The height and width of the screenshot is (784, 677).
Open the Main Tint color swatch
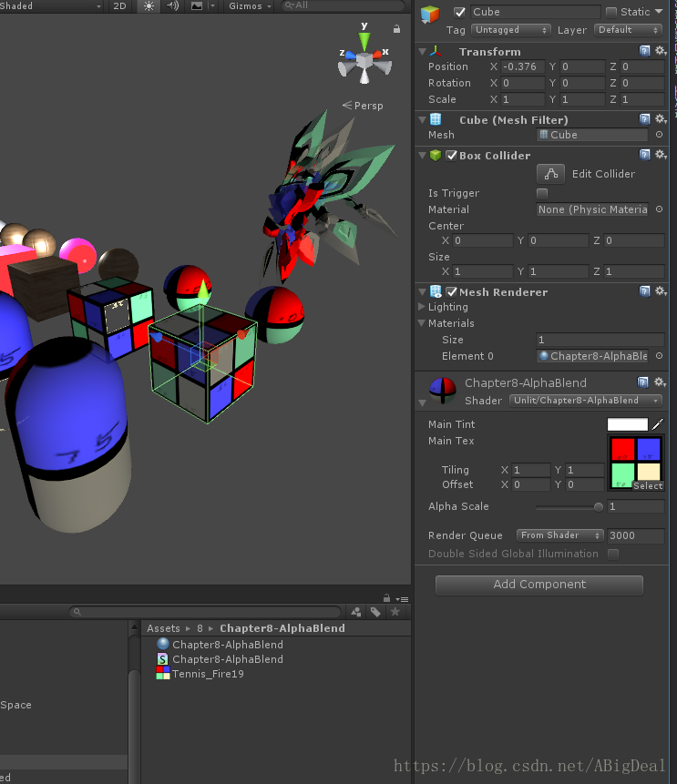[x=628, y=424]
